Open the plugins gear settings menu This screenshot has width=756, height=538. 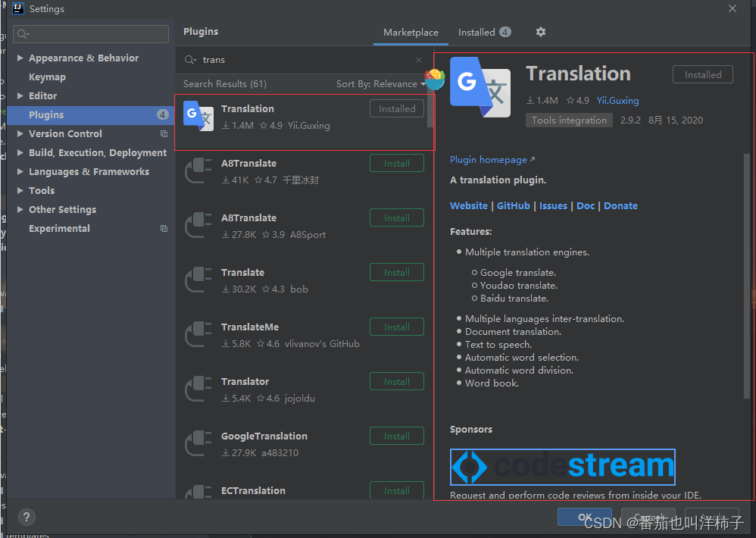[540, 32]
